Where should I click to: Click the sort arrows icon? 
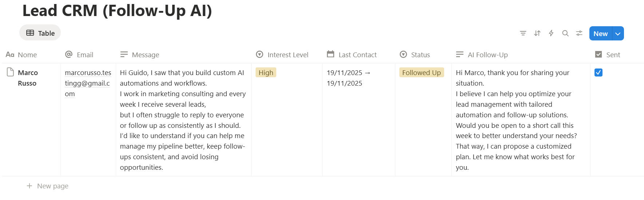tap(537, 34)
